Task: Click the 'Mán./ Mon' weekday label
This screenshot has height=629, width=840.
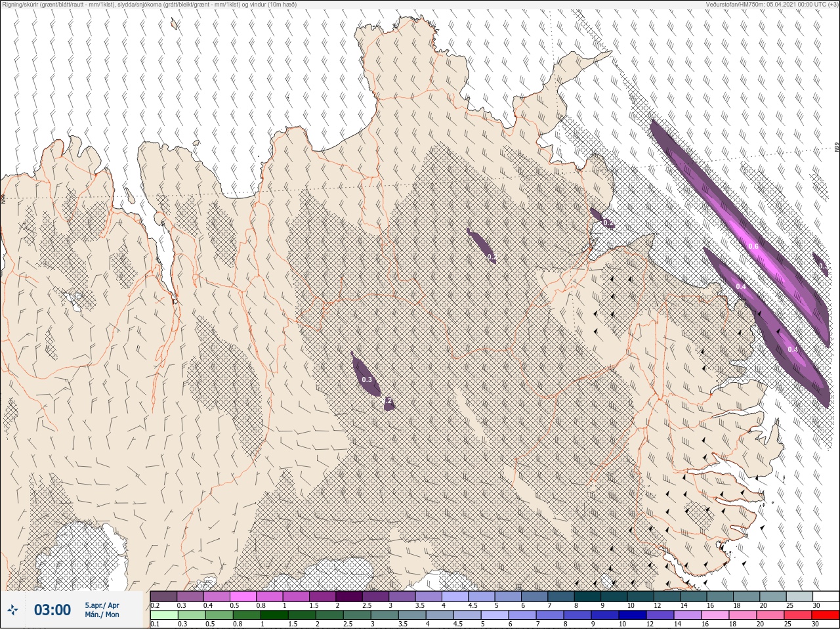Action: [102, 615]
